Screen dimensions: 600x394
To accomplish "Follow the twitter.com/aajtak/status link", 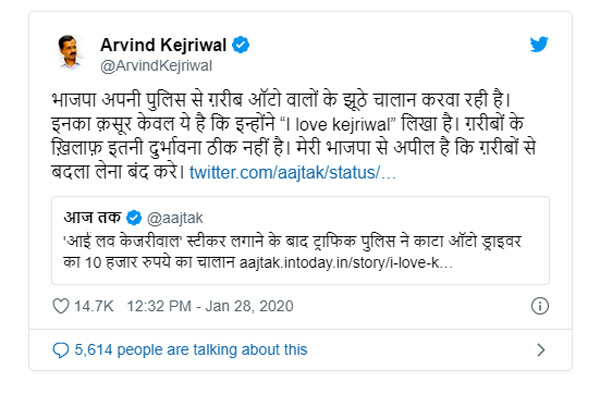I will click(x=293, y=173).
